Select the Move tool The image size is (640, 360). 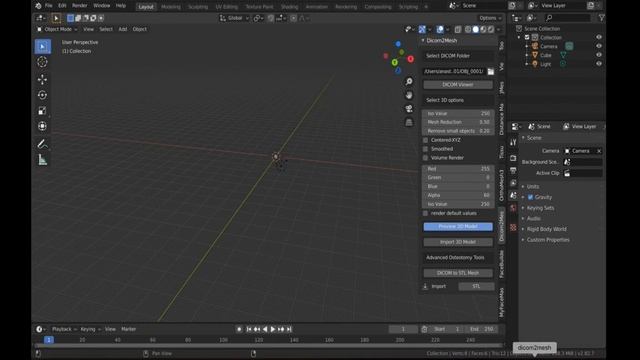pyautogui.click(x=42, y=80)
